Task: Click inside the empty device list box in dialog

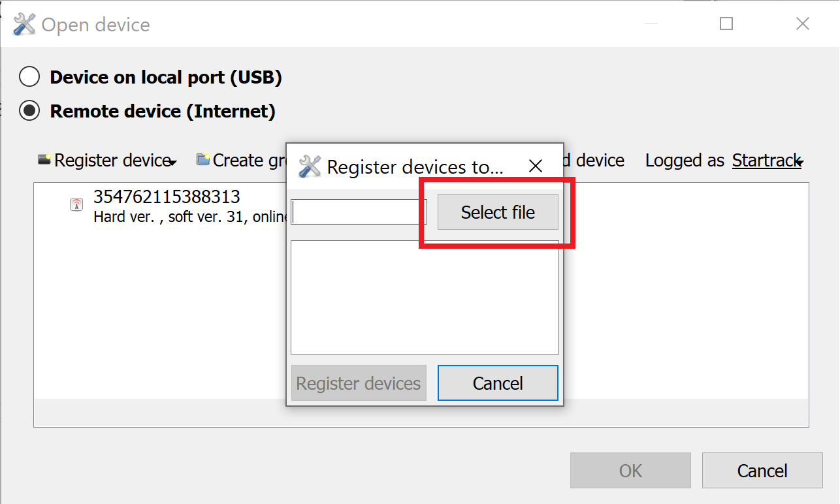Action: [x=425, y=297]
